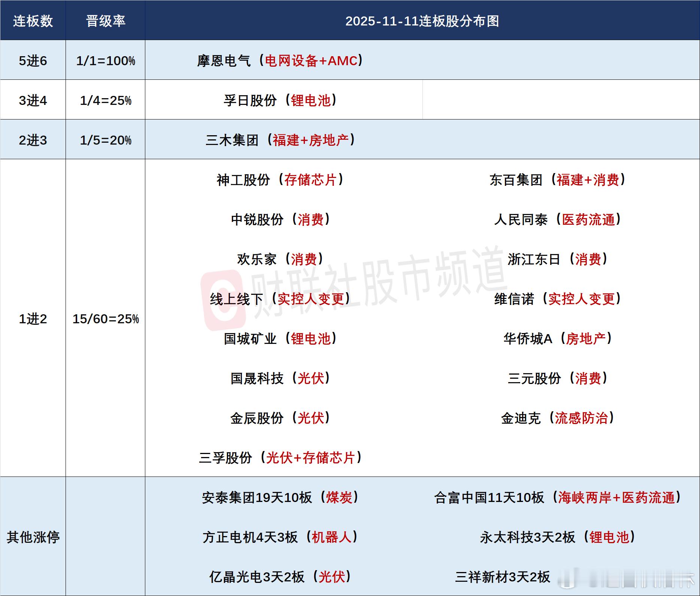
Task: Open 金迪克 flu prevention stock
Action: point(521,420)
